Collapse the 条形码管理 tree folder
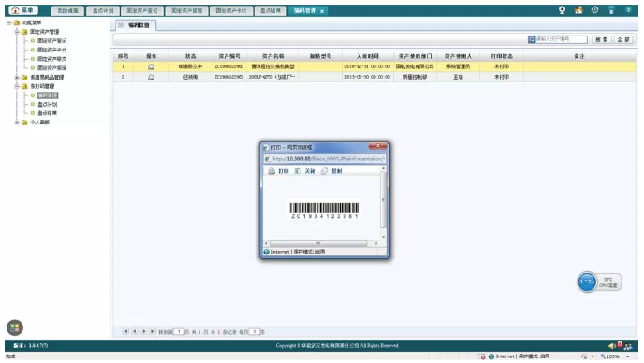 (x=17, y=86)
